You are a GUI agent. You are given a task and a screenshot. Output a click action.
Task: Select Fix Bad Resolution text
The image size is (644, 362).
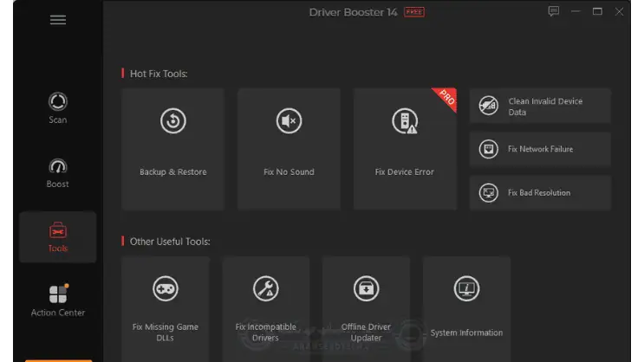[539, 192]
